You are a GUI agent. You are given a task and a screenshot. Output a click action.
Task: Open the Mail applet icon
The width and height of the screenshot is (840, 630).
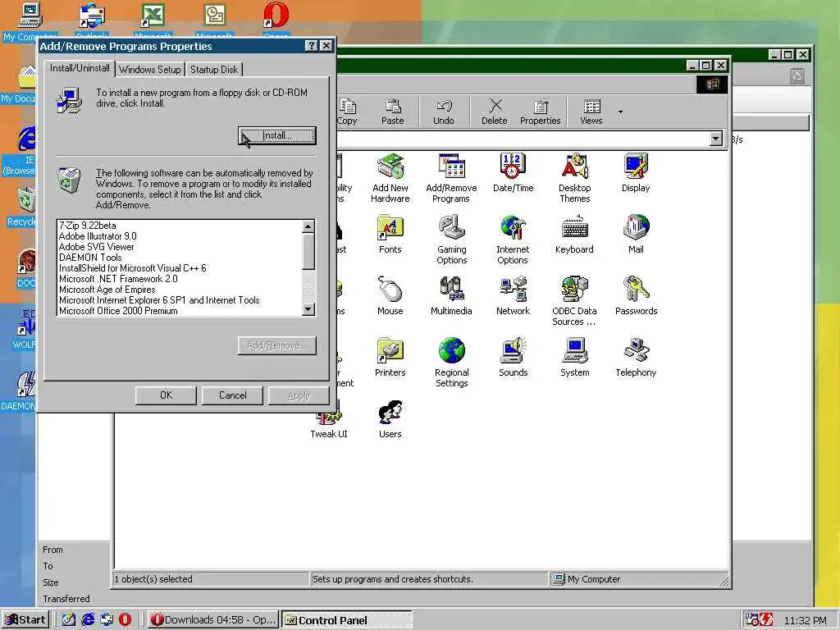point(636,235)
